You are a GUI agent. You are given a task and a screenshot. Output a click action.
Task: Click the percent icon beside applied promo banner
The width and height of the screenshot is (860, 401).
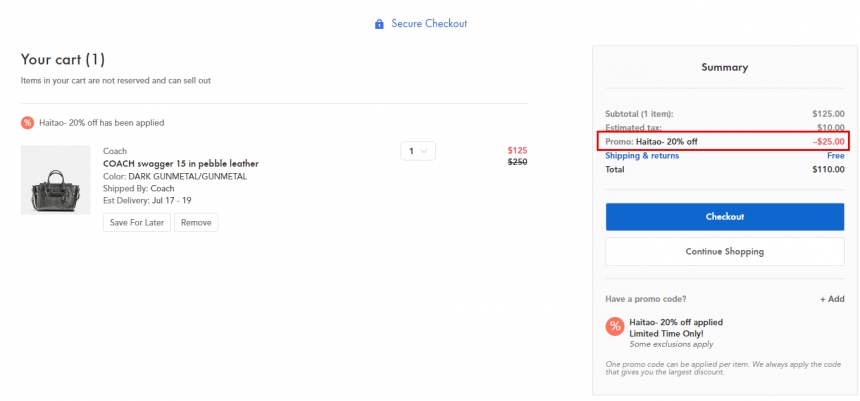click(x=27, y=123)
